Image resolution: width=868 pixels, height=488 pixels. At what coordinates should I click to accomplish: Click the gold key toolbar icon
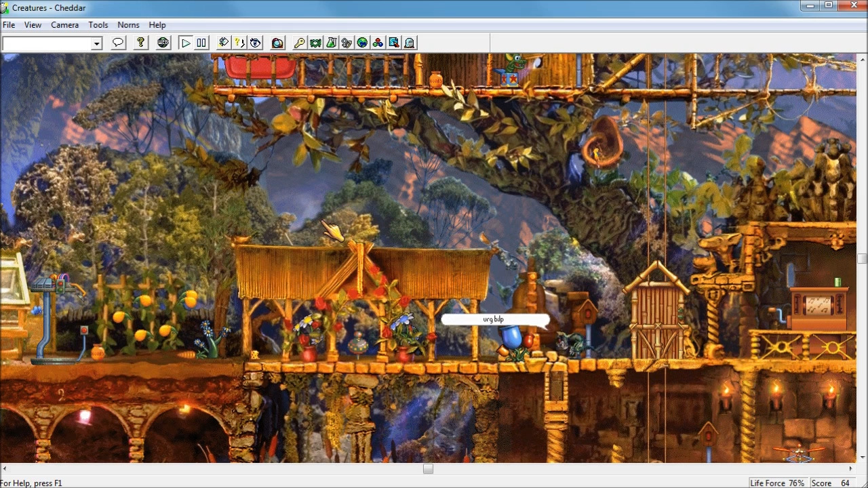[x=300, y=43]
